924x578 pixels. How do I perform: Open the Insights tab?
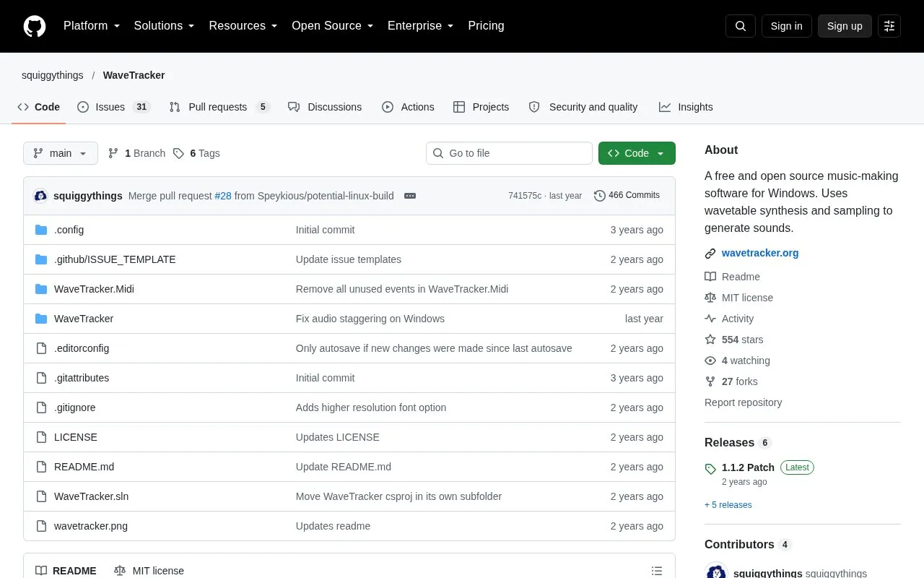(686, 107)
